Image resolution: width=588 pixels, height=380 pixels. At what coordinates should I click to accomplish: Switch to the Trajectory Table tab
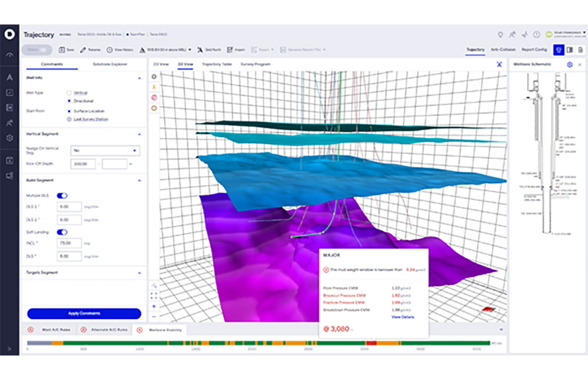point(219,64)
